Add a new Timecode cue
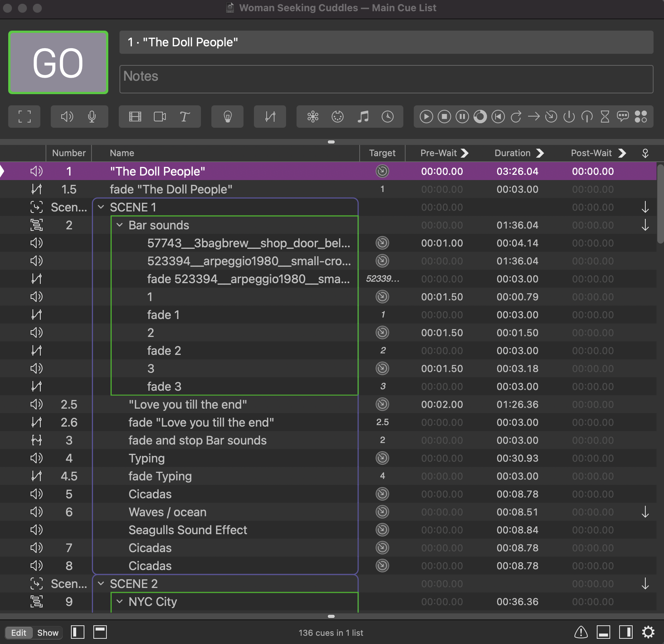 (388, 117)
